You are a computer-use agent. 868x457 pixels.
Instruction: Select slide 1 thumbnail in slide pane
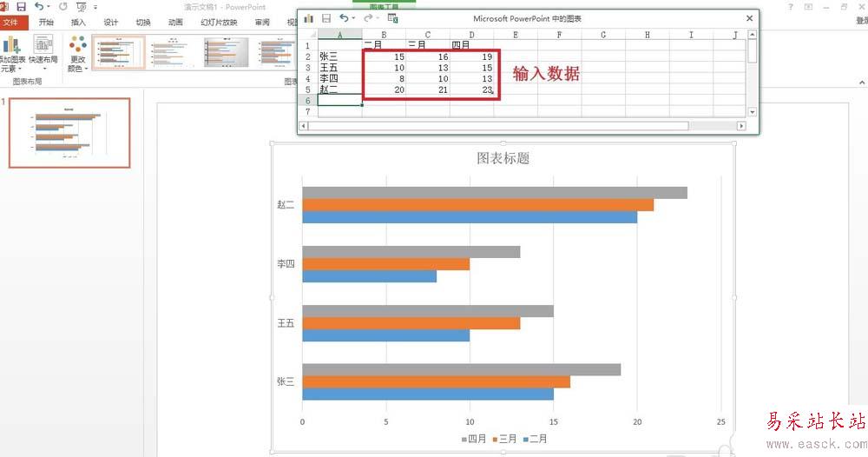69,133
